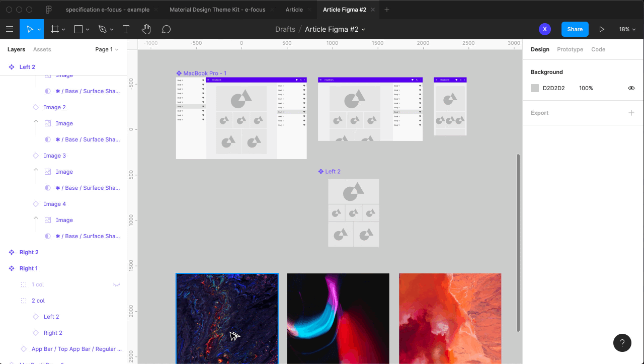Select the Pen tool

point(103,29)
